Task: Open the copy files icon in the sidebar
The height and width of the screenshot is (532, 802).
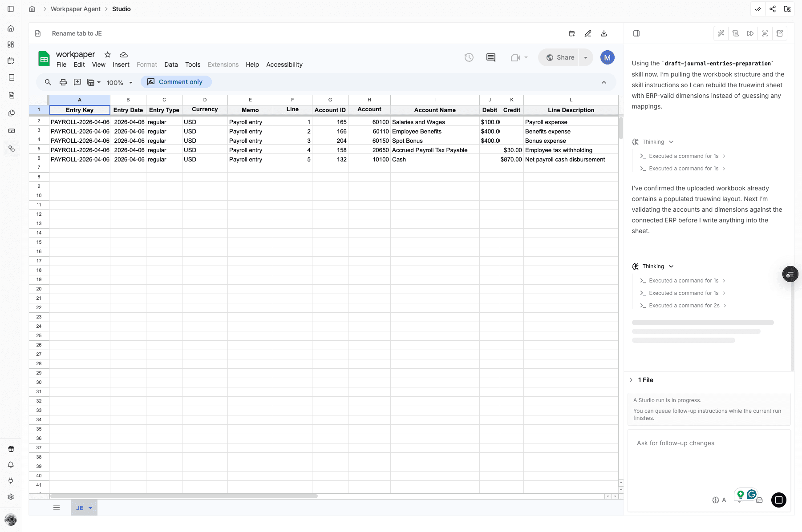Action: coord(11,113)
